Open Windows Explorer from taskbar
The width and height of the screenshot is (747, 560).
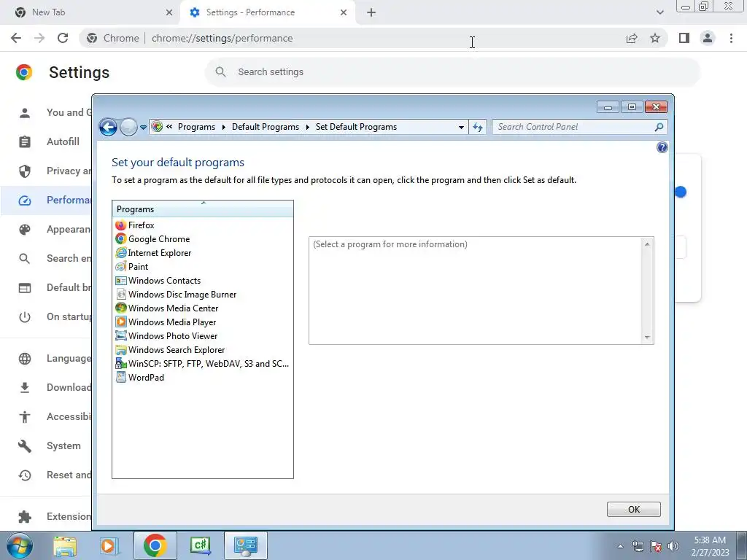coord(65,545)
